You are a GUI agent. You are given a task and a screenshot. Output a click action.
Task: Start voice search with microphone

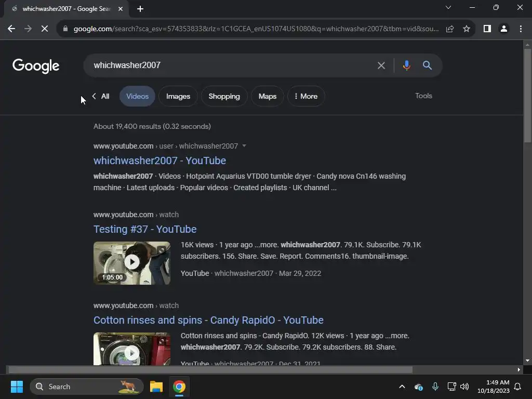pos(406,65)
